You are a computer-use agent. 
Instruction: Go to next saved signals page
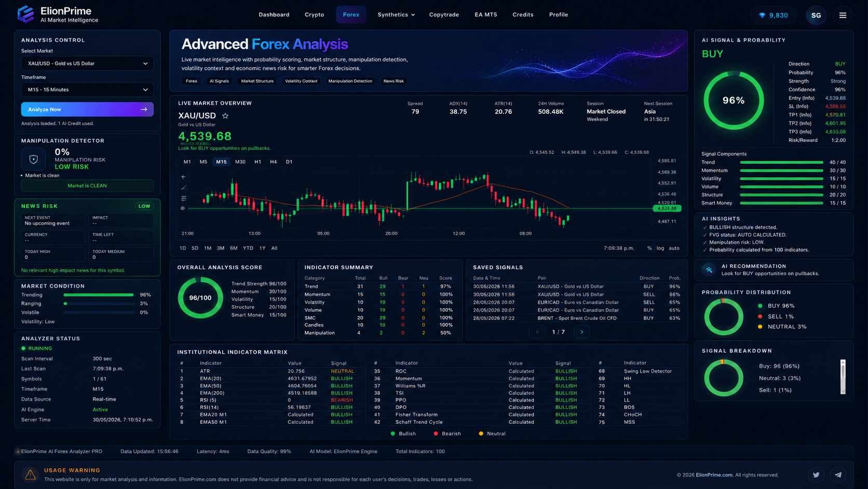(581, 332)
